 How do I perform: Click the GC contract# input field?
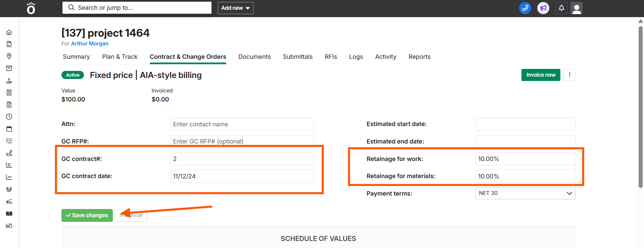pos(242,159)
